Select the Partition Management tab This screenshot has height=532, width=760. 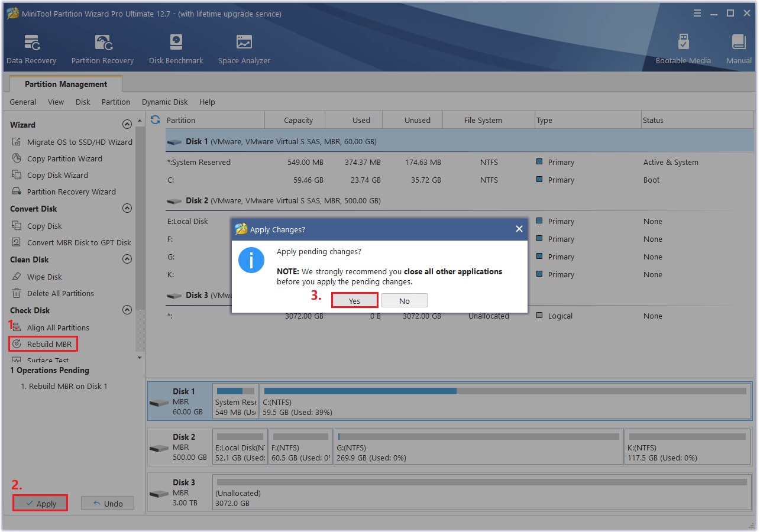(x=66, y=84)
